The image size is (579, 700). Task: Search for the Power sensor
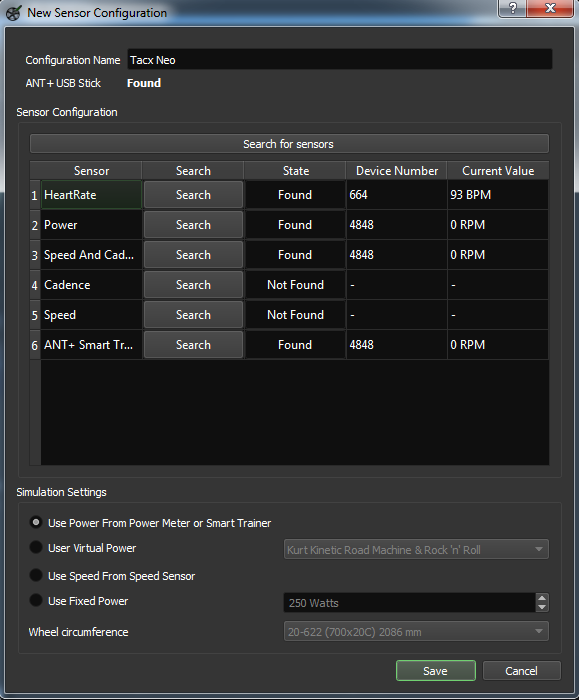pos(193,225)
